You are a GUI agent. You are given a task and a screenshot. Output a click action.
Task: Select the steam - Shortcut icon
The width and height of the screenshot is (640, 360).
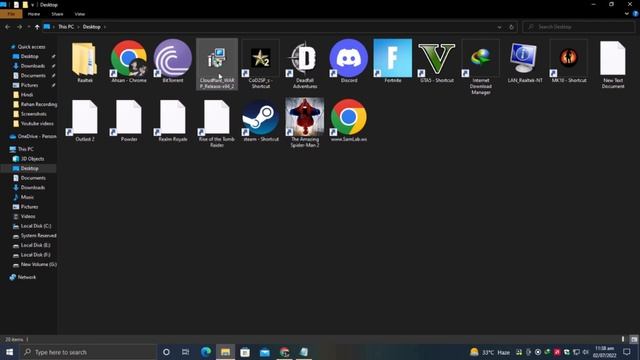click(x=261, y=117)
